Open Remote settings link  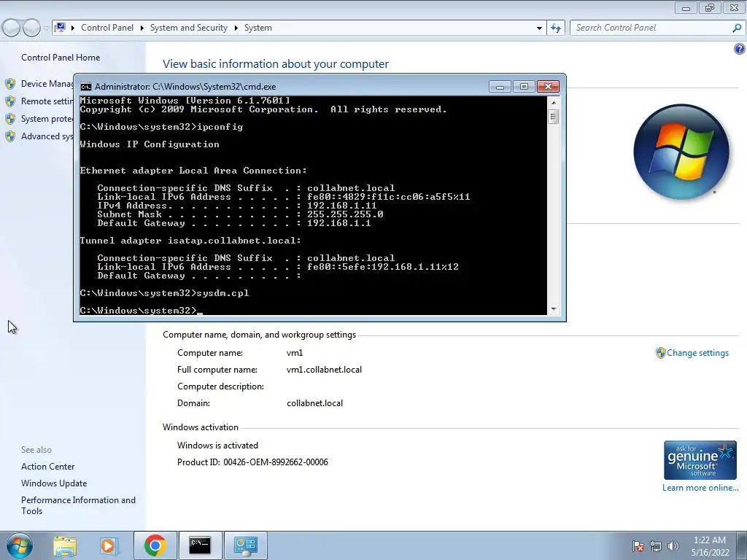point(47,101)
